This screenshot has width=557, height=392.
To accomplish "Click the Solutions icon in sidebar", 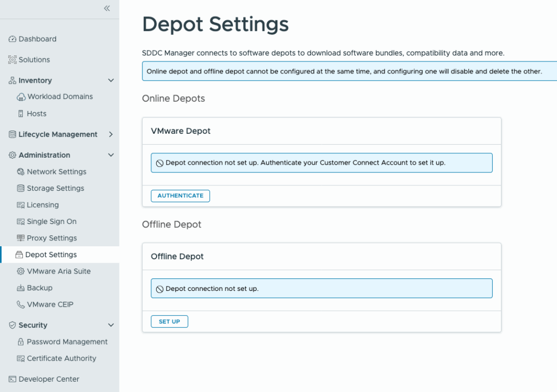I will (13, 60).
